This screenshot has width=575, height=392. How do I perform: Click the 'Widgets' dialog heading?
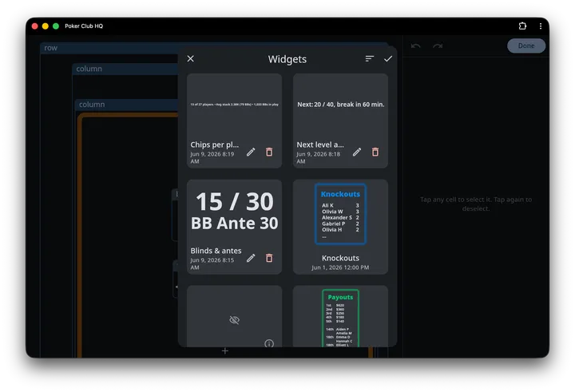tap(287, 59)
